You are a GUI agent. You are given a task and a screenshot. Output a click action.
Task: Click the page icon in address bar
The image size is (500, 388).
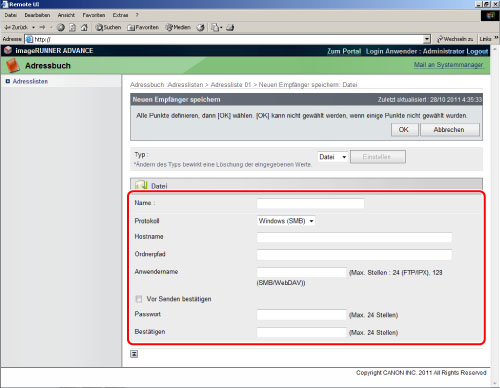(x=29, y=39)
